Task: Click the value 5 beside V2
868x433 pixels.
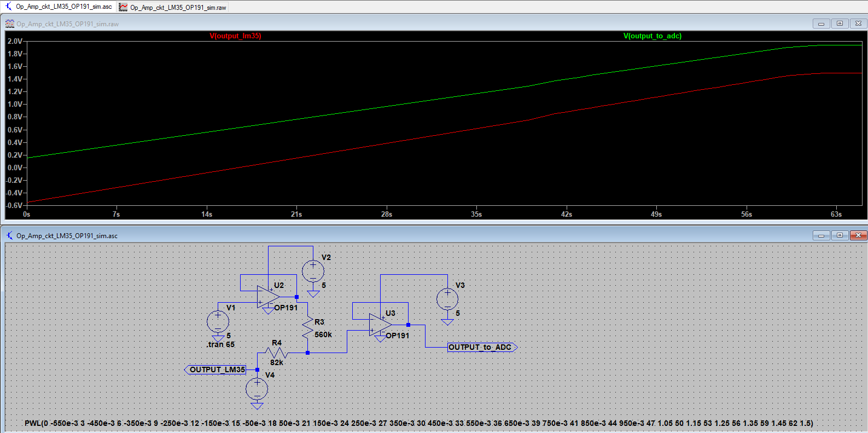Action: tap(324, 285)
